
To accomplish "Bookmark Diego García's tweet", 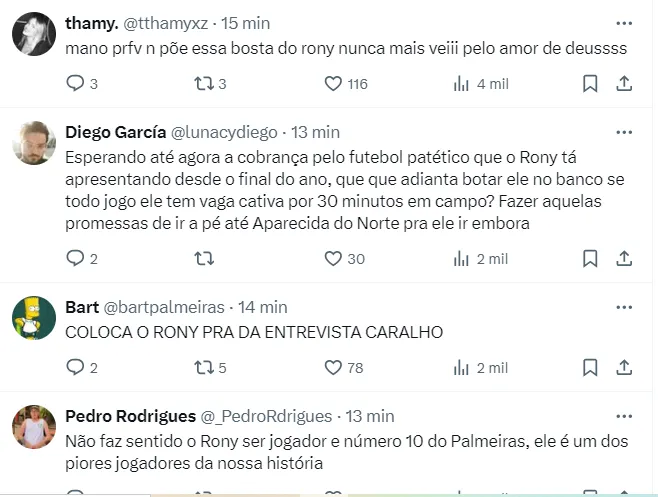I will pos(584,259).
